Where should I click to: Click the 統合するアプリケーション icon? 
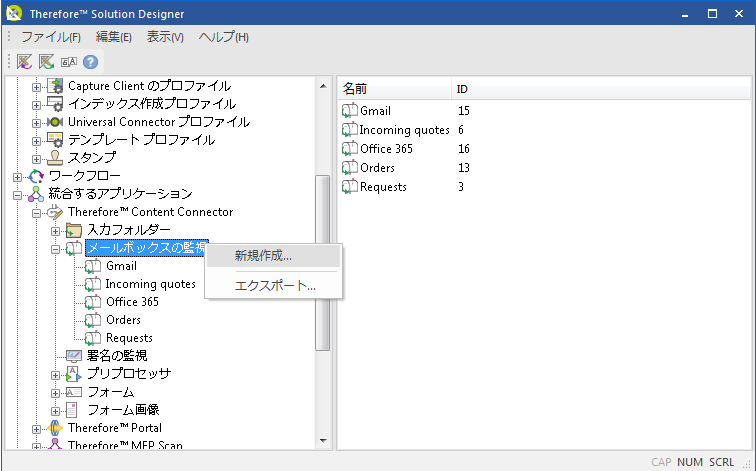coord(36,194)
